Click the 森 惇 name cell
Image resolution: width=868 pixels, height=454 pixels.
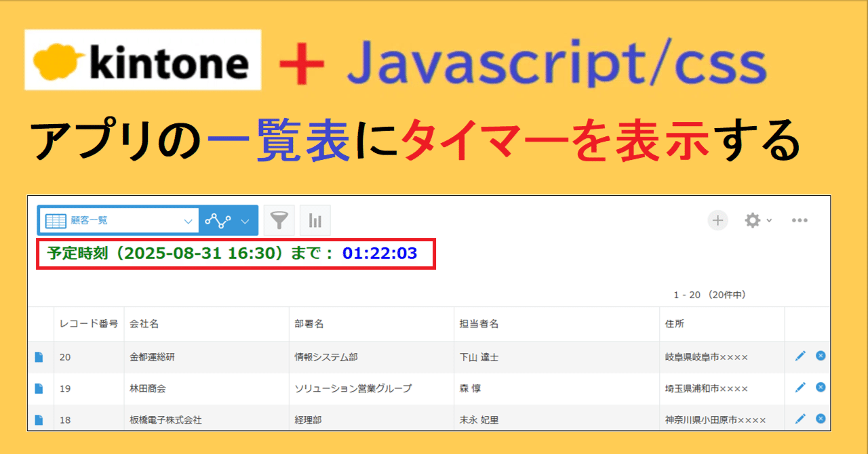tap(557, 388)
